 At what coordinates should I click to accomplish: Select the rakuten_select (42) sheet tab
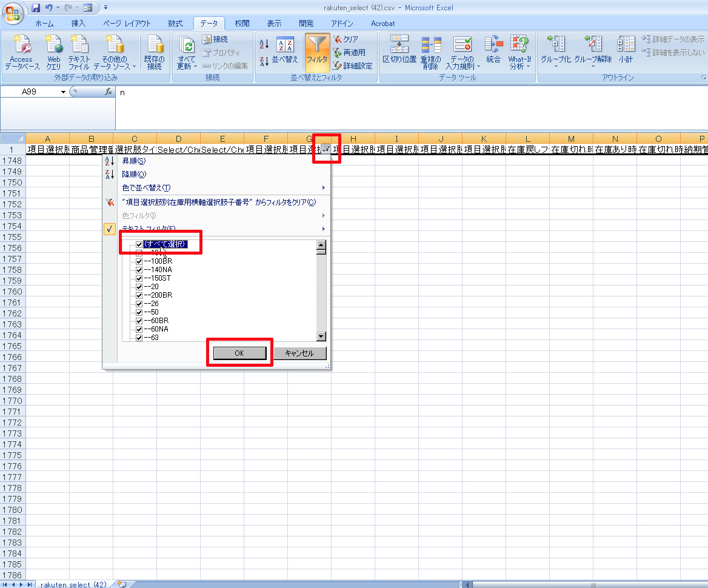(x=73, y=584)
